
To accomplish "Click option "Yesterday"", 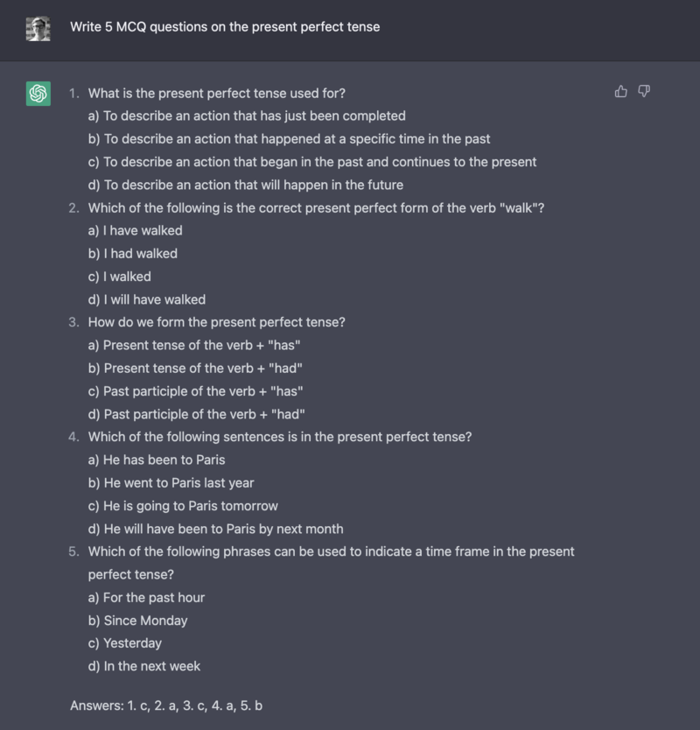I will coord(124,643).
